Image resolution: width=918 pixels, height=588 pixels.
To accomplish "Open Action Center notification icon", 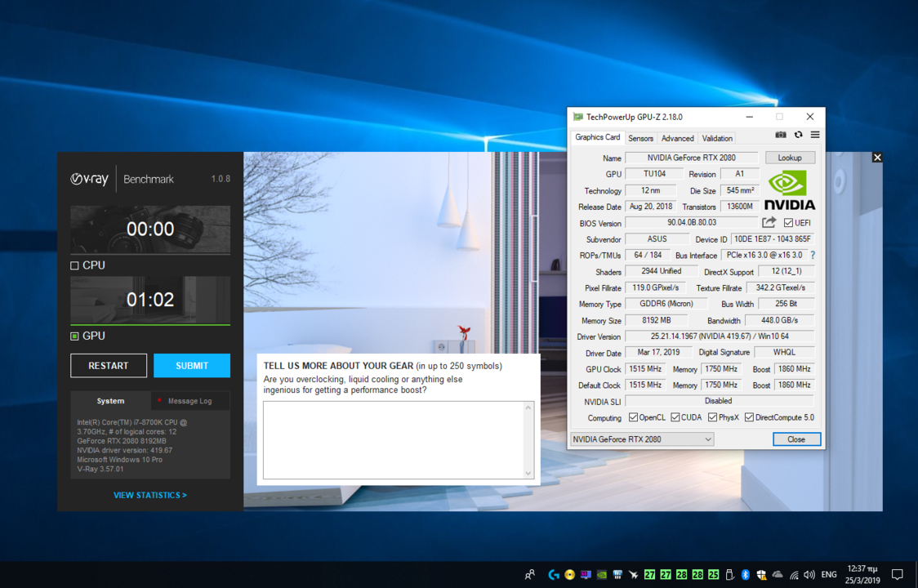I will tap(897, 574).
